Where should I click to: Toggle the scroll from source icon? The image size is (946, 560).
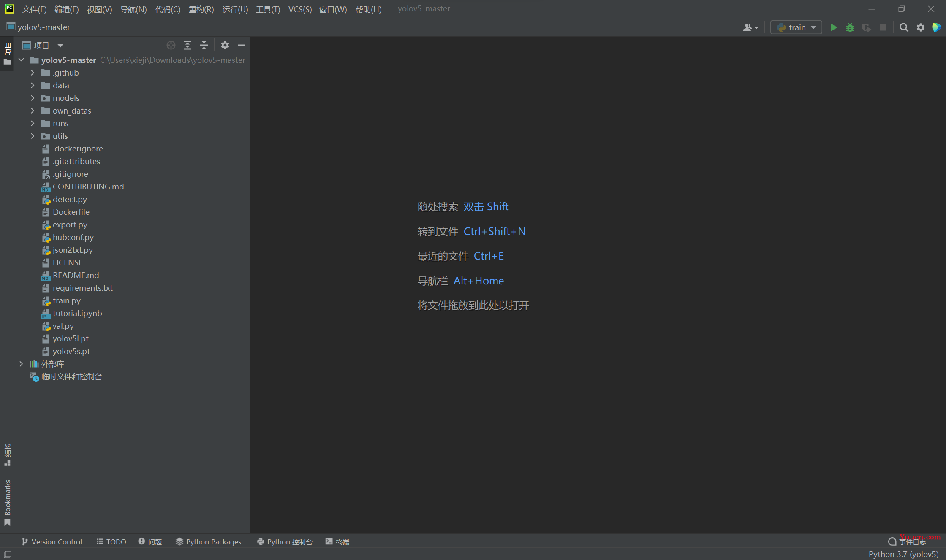tap(172, 45)
